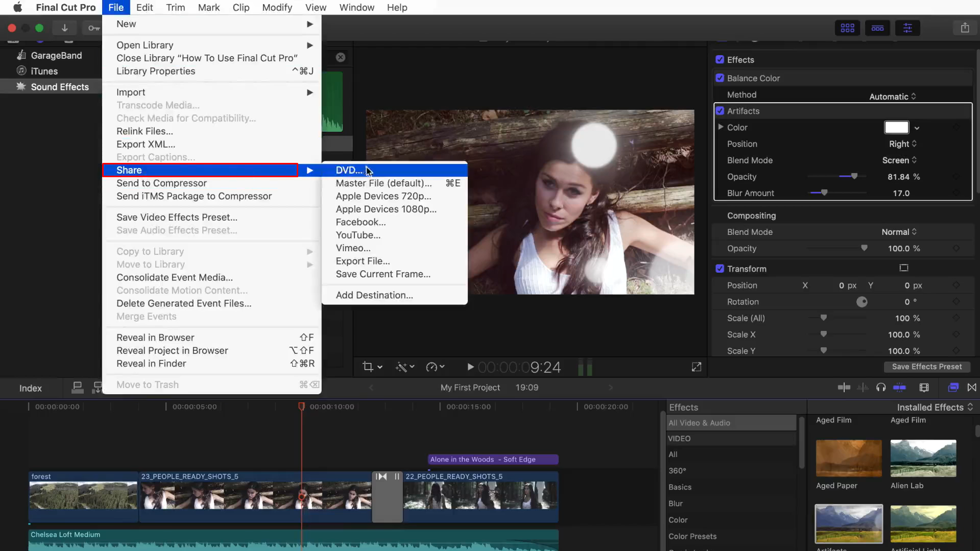Activate the Inspector adjustments icon

(x=907, y=28)
